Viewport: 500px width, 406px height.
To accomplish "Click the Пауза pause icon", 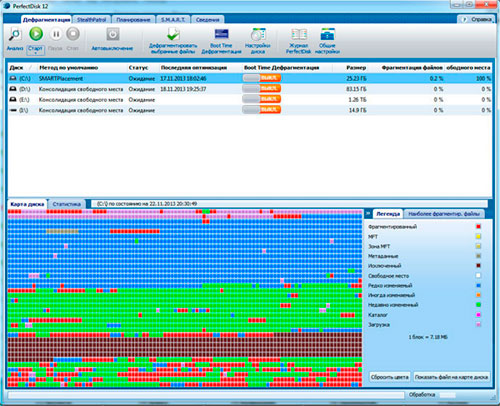I will 56,34.
